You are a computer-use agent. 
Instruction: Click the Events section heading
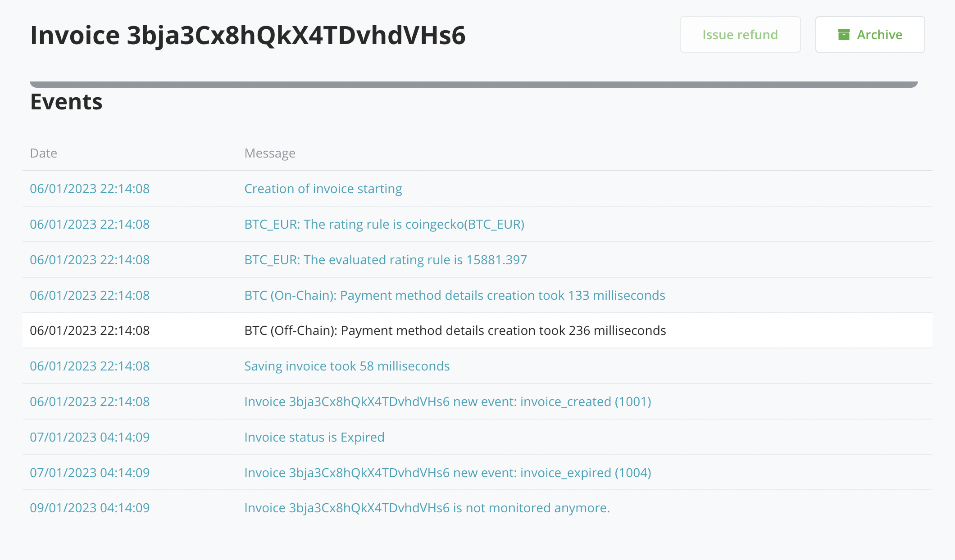click(x=66, y=102)
